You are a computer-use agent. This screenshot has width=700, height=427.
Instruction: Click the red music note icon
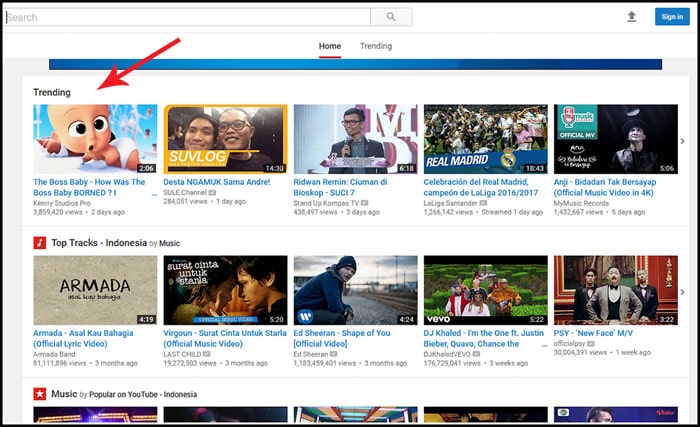[40, 243]
